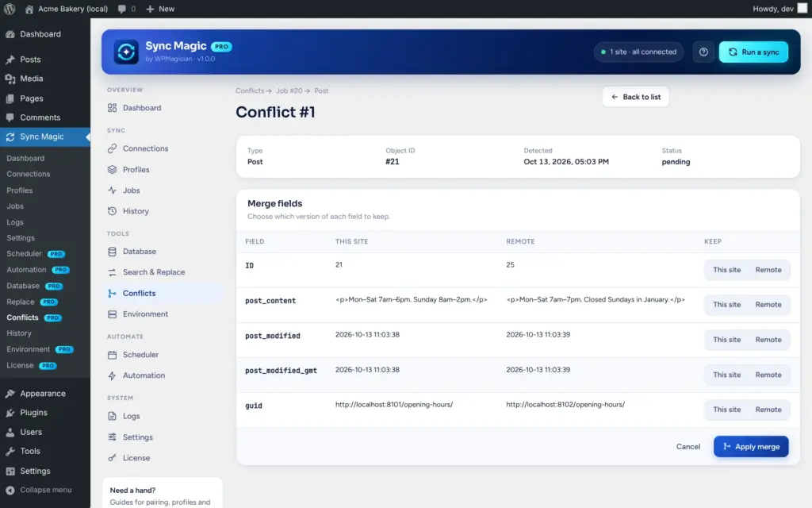Viewport: 812px width, 508px height.
Task: Click object ID '#21' value
Action: (392, 162)
